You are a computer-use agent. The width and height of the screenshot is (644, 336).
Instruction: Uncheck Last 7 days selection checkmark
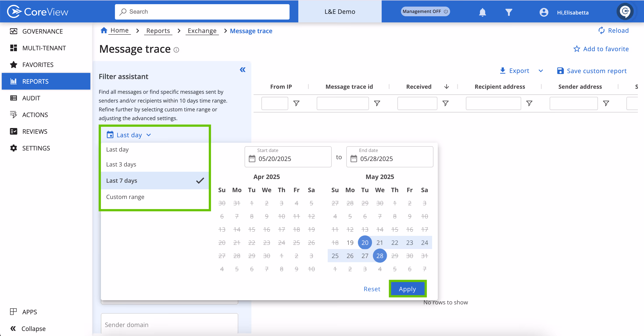point(200,180)
